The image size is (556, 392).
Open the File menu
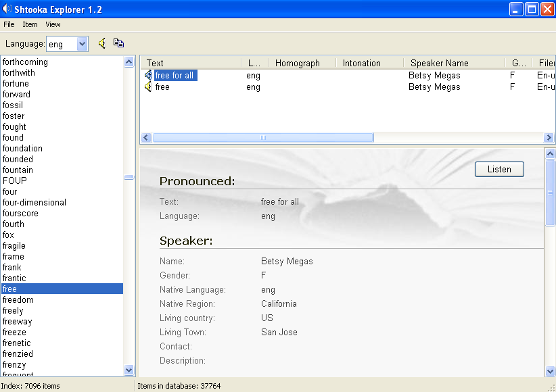[9, 24]
